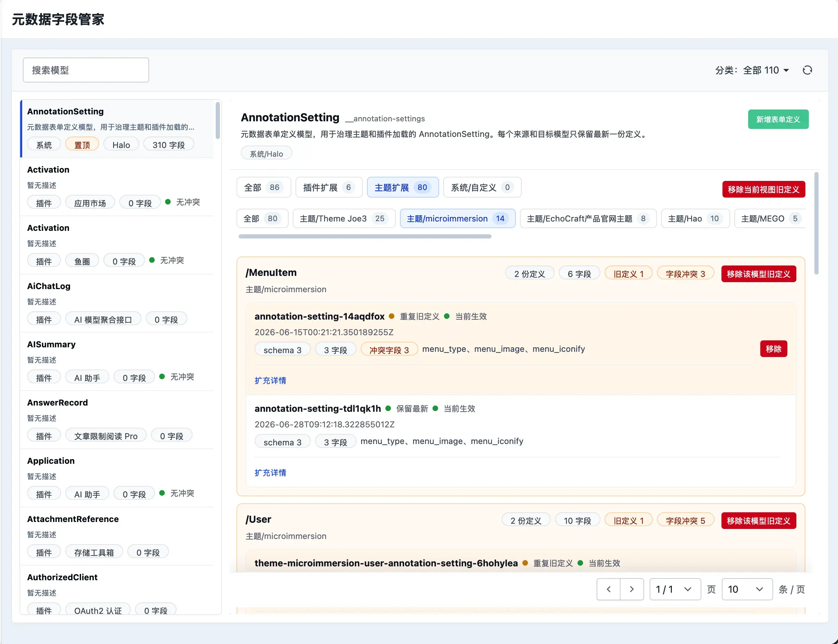The image size is (838, 644).
Task: Click the 新增表单定义 button
Action: click(x=778, y=119)
